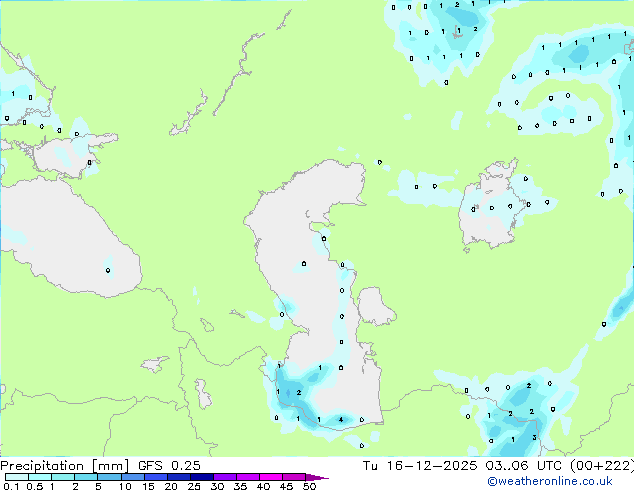The image size is (634, 490).
Task: Click the "3" precipitation value on the map
Action: [x=535, y=437]
